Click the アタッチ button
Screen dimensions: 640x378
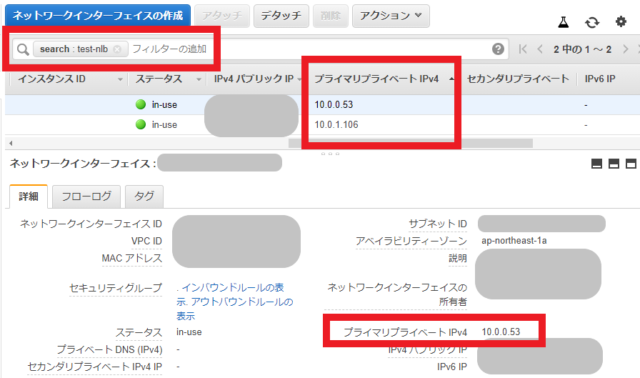point(222,16)
